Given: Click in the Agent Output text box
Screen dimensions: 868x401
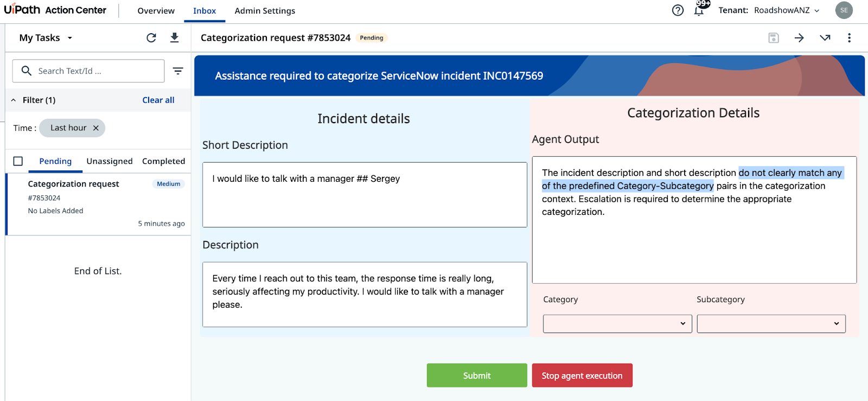Looking at the screenshot, I should pyautogui.click(x=694, y=220).
